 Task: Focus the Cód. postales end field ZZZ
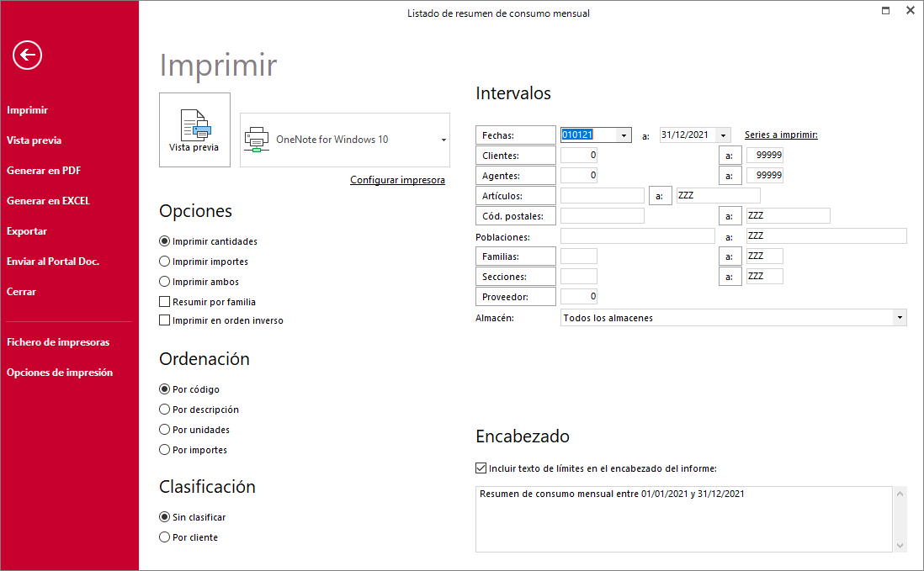click(x=789, y=215)
